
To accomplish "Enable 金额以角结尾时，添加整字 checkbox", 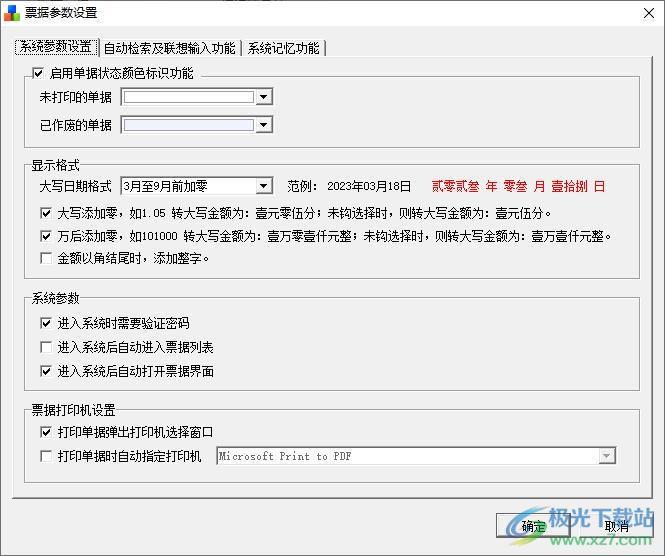I will click(46, 259).
